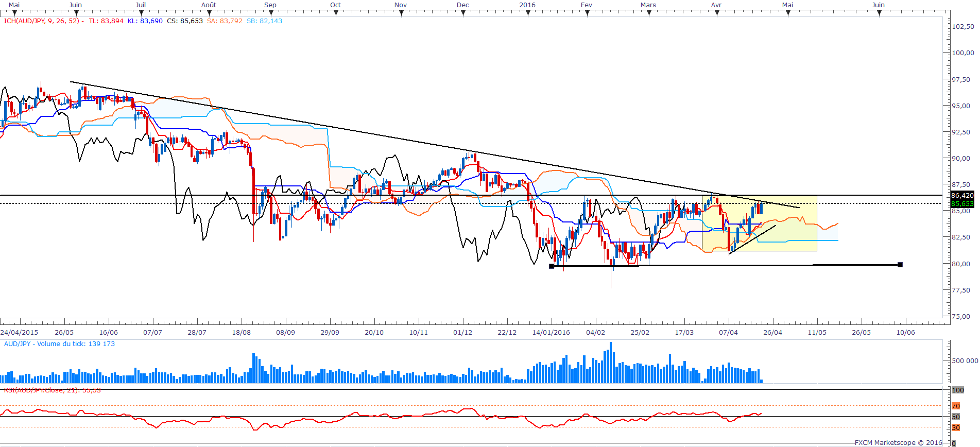Click the Avr month marker triangle
This screenshot has height=447, width=980.
pos(717,13)
